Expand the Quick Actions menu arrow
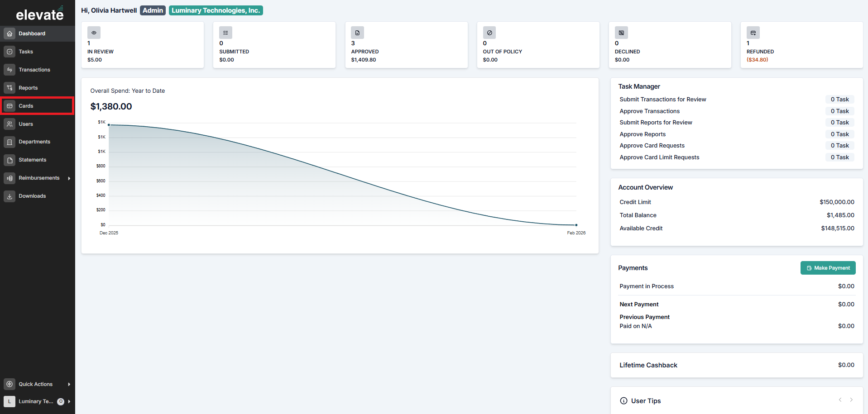This screenshot has width=868, height=414. click(x=69, y=384)
